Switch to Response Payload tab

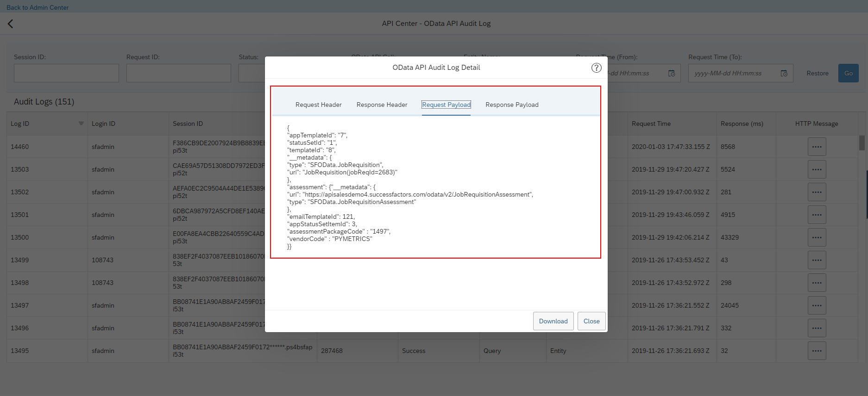pos(512,105)
